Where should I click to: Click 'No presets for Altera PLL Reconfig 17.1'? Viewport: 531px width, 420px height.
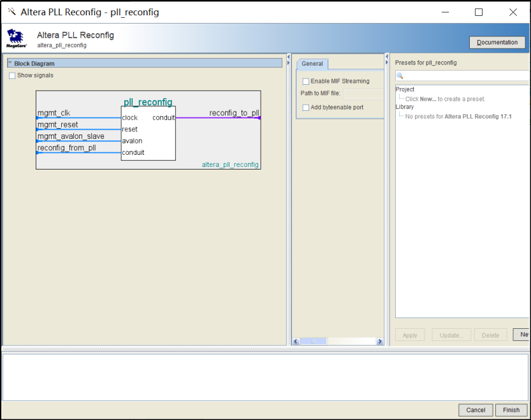(458, 117)
